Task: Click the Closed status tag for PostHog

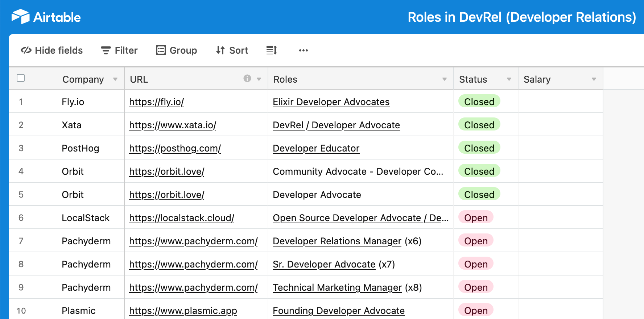Action: click(x=479, y=148)
